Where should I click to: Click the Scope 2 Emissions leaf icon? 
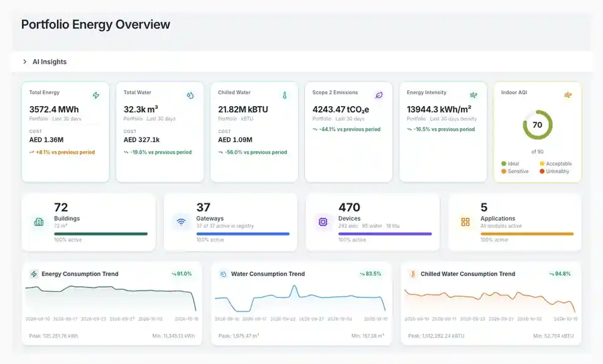point(379,95)
